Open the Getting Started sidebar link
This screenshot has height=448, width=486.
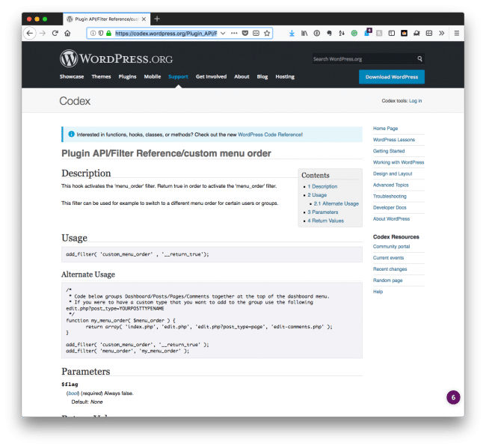(x=389, y=151)
